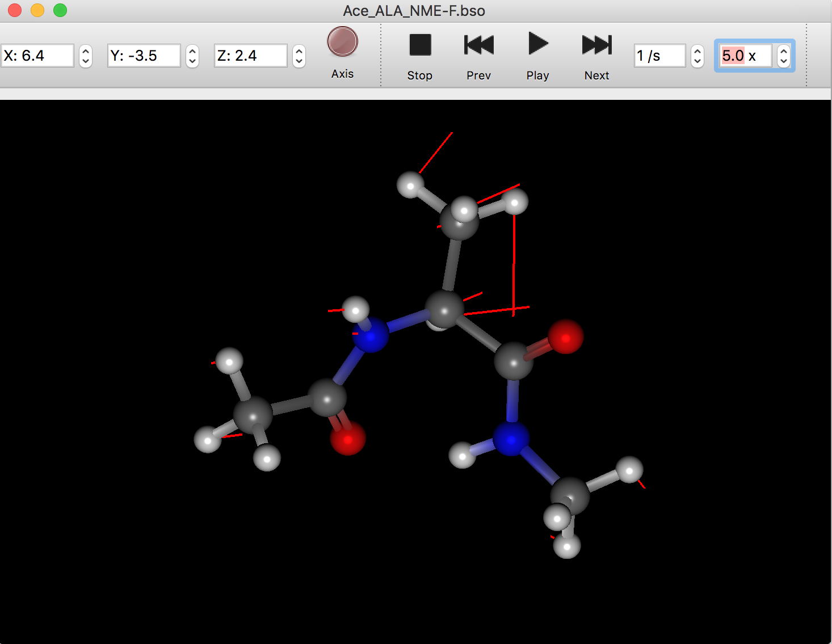The image size is (832, 644).
Task: Click the lower-left red oxygen atom
Action: (348, 438)
